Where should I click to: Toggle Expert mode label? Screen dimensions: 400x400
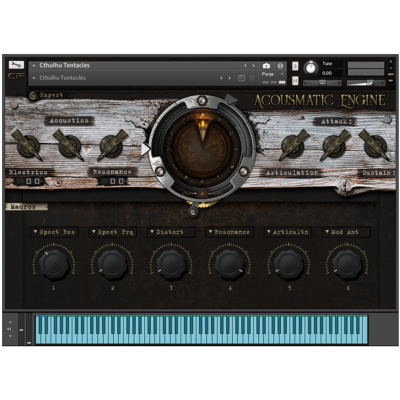51,95
